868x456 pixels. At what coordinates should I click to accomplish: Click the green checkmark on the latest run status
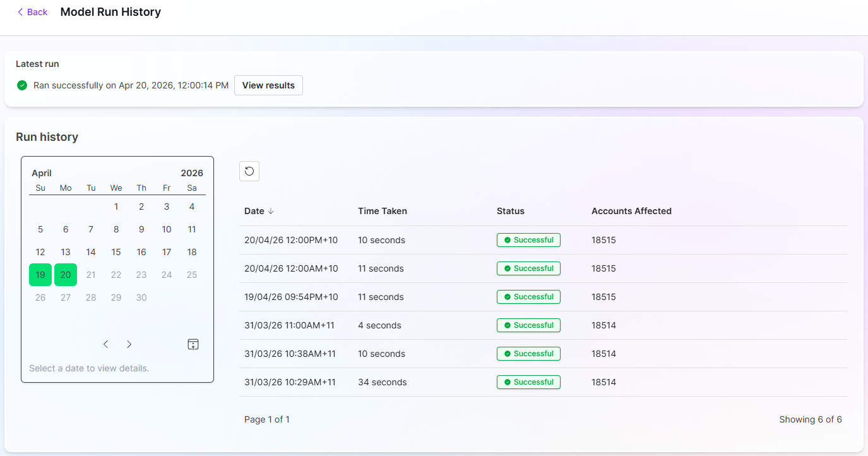[x=21, y=85]
